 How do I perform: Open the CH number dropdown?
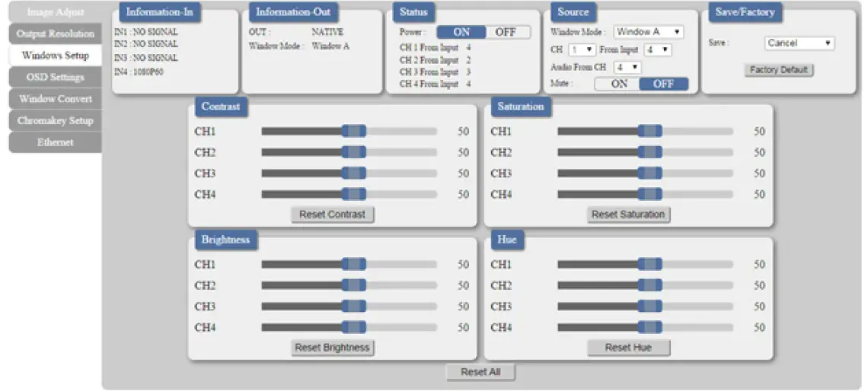(582, 49)
